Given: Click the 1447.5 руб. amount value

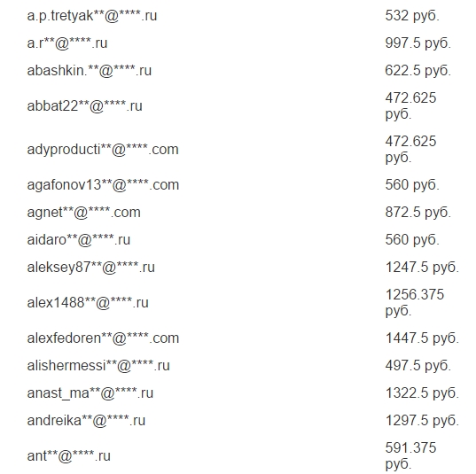Looking at the screenshot, I should 422,338.
